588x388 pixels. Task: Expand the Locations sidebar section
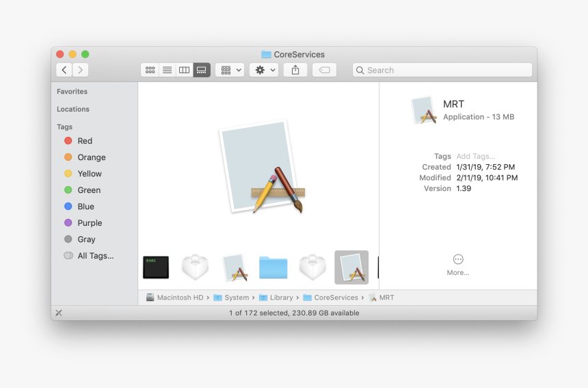click(x=73, y=109)
